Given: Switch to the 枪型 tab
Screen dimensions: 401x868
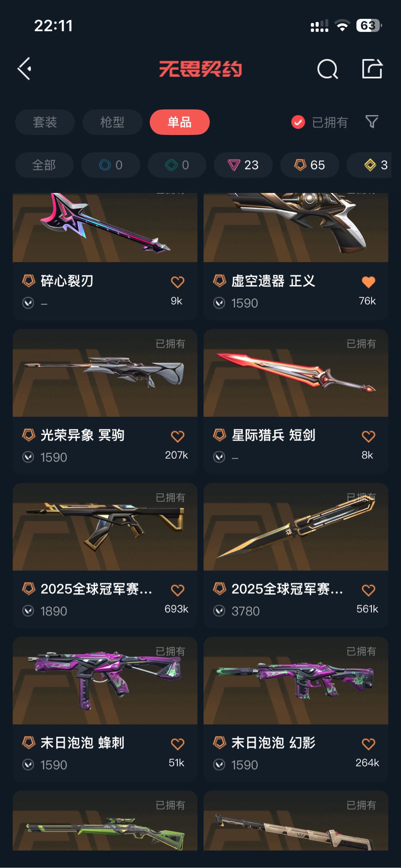Looking at the screenshot, I should click(x=112, y=122).
